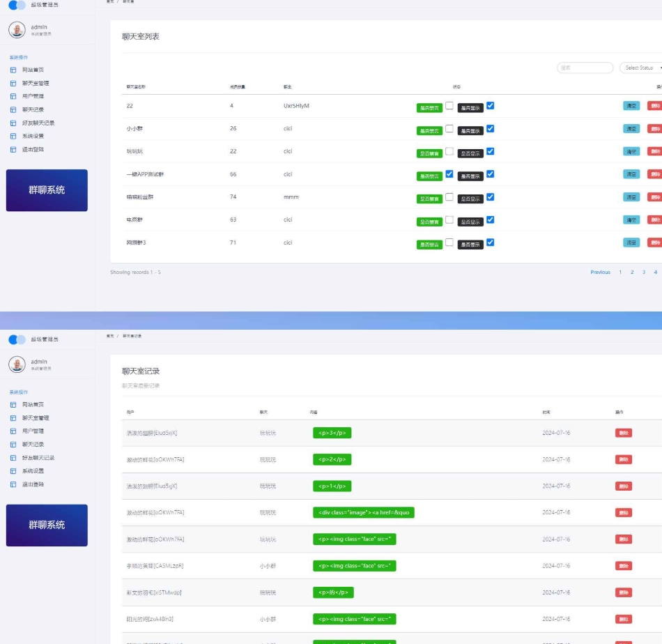Click 聊天室管理 icon in 聊天室列表 page sidebar
The image size is (662, 644).
pos(13,84)
